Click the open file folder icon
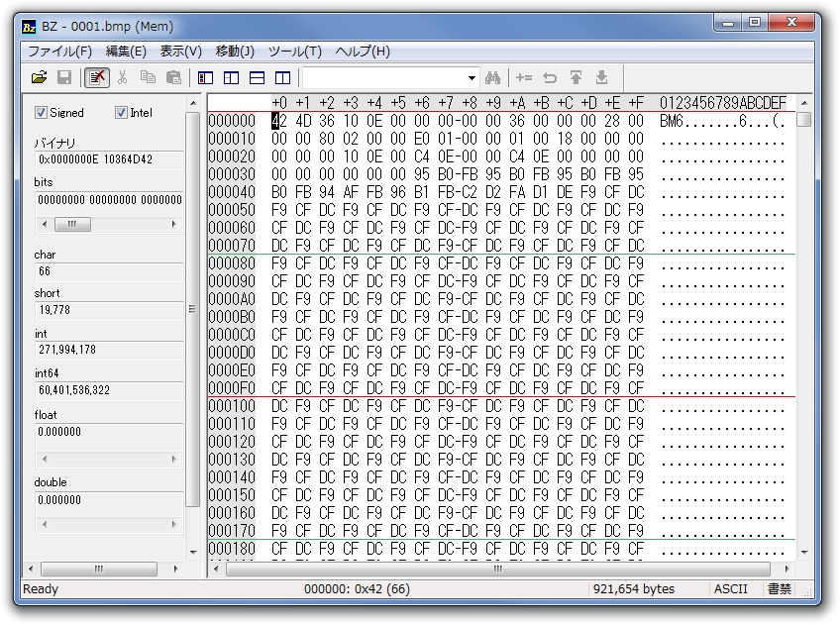Viewport: 840px width, 625px height. coord(39,78)
